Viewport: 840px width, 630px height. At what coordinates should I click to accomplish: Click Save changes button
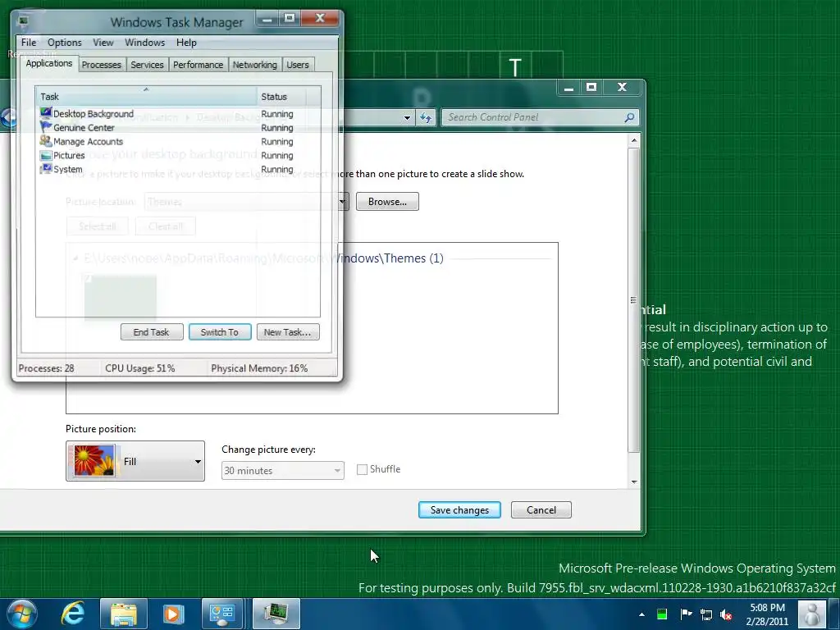click(x=459, y=510)
